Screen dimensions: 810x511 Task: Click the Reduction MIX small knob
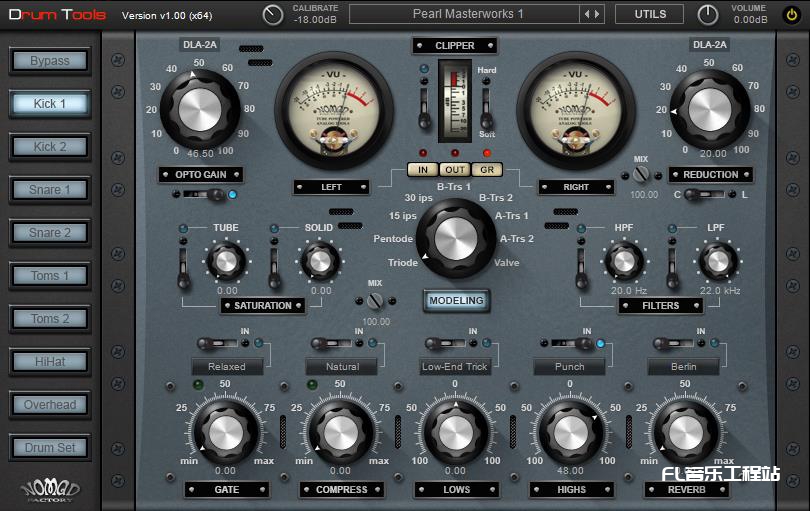pos(641,175)
